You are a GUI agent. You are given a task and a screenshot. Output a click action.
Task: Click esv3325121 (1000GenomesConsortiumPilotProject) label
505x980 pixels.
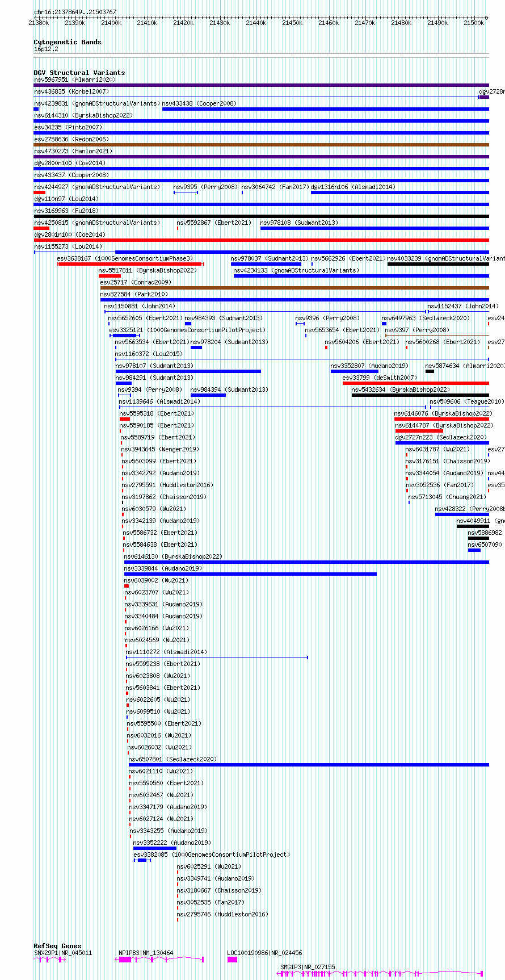[x=187, y=330]
